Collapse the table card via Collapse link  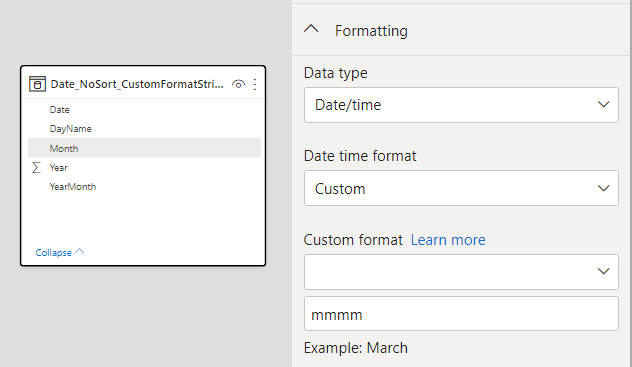60,252
